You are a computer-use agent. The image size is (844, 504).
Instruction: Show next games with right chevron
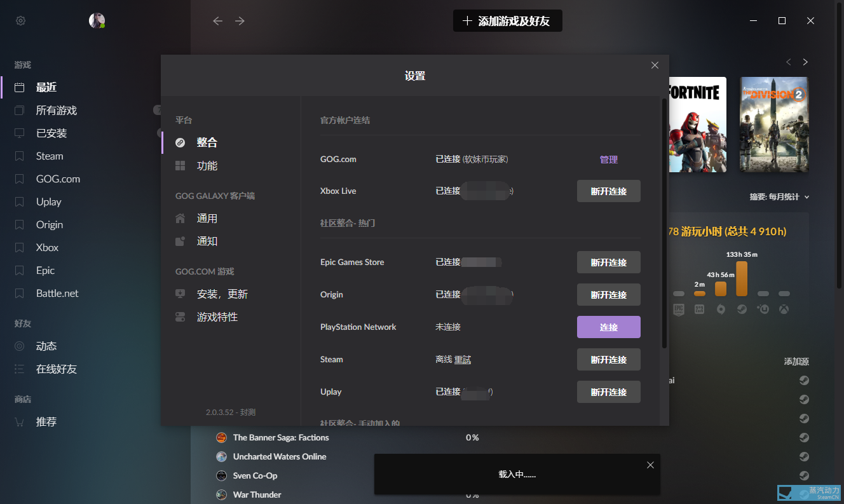(x=805, y=62)
